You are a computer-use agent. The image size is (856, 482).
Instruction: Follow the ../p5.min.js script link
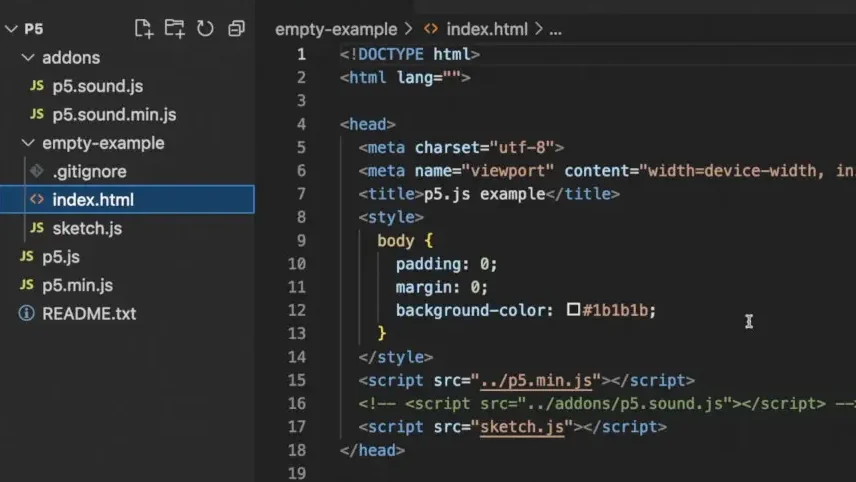536,380
